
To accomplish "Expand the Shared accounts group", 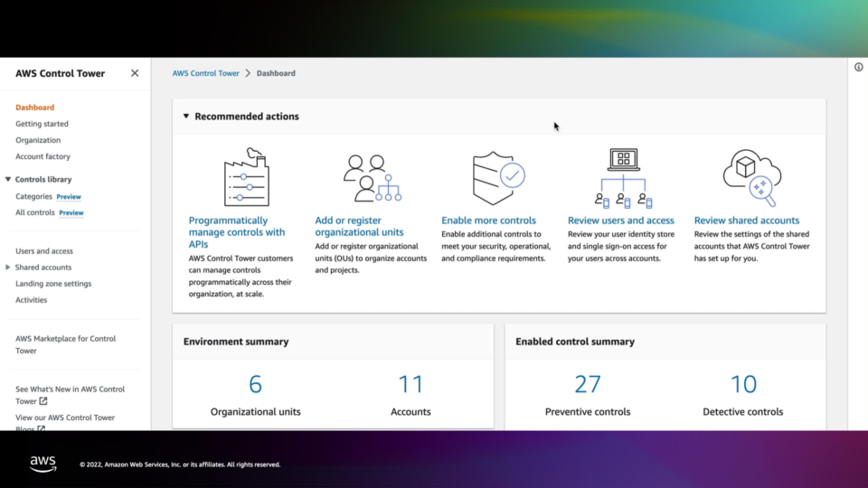I will 8,267.
